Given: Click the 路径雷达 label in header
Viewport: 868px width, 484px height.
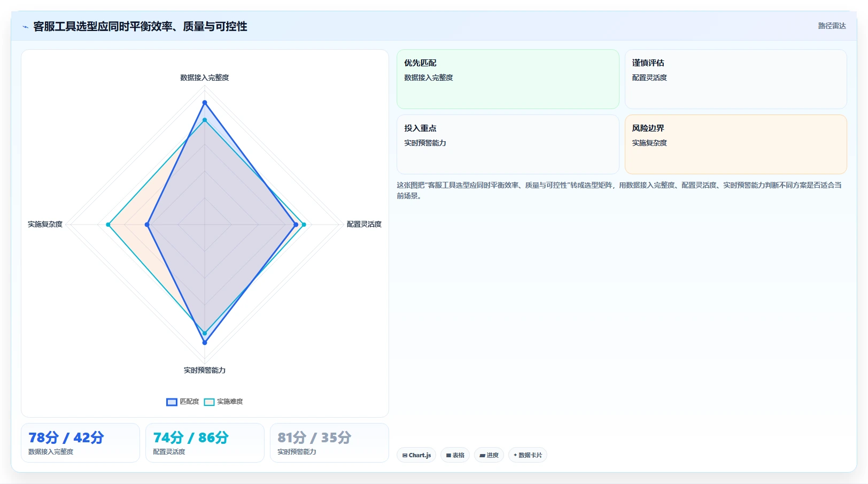Looking at the screenshot, I should [832, 26].
